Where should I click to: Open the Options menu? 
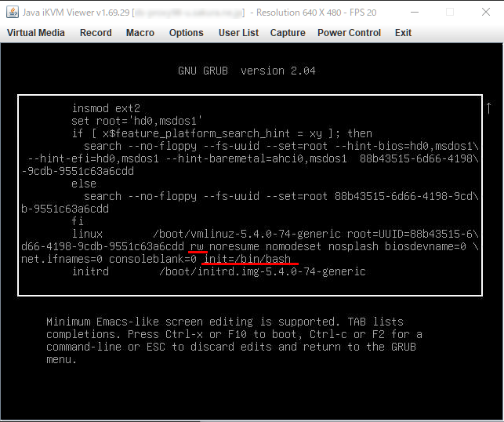(x=187, y=33)
